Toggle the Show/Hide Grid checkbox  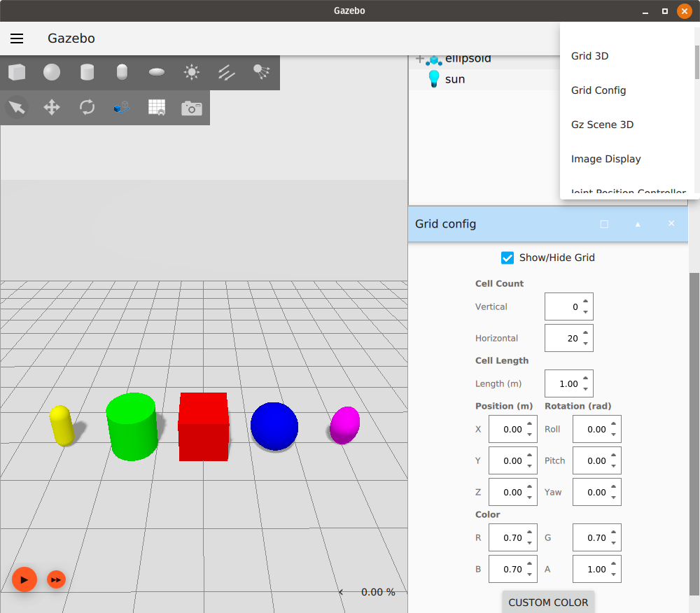coord(507,258)
